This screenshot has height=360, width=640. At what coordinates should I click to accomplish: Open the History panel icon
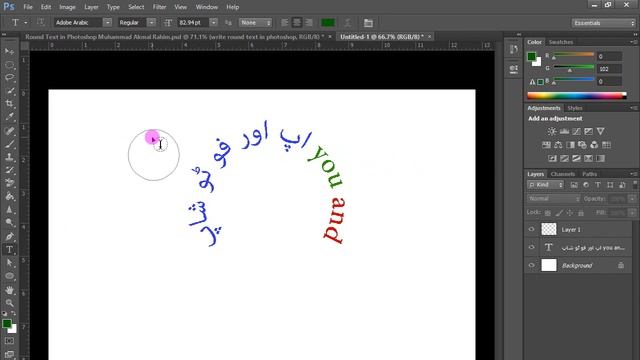pyautogui.click(x=513, y=49)
